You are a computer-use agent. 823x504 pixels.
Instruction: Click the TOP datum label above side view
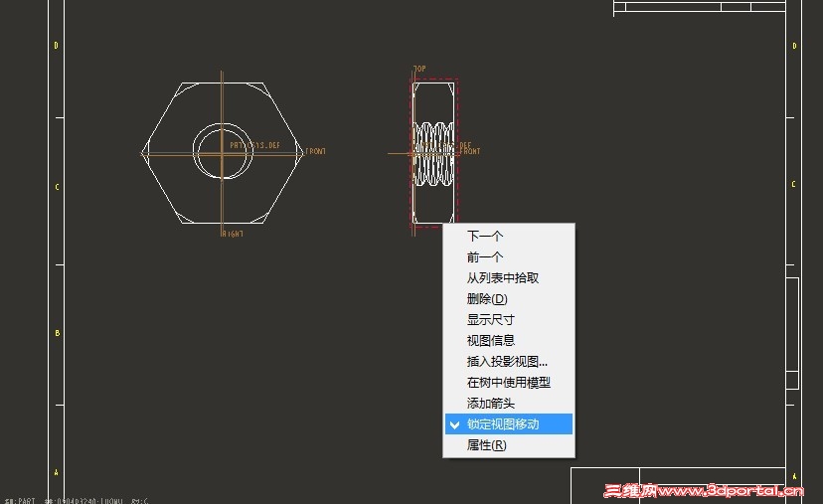click(x=419, y=69)
